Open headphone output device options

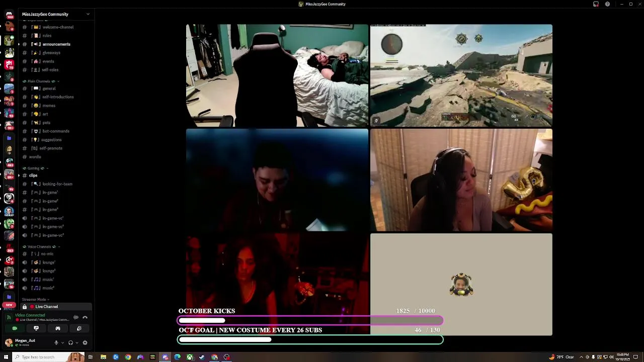click(76, 343)
